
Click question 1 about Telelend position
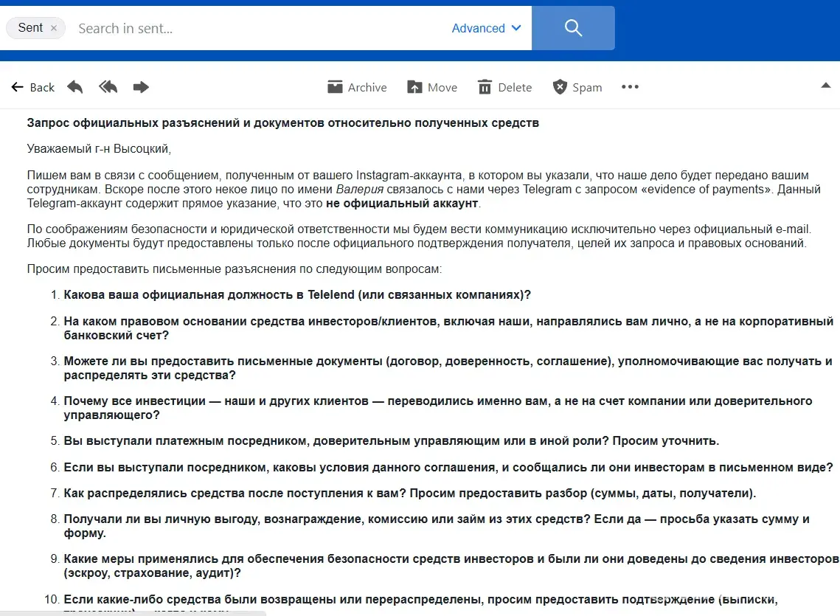coord(297,295)
